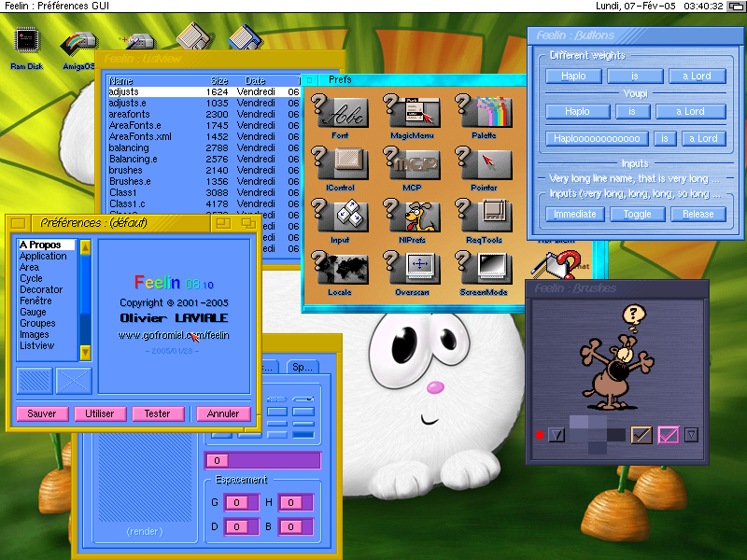The image size is (747, 560).
Task: Click the D spacing slider
Action: point(242,526)
